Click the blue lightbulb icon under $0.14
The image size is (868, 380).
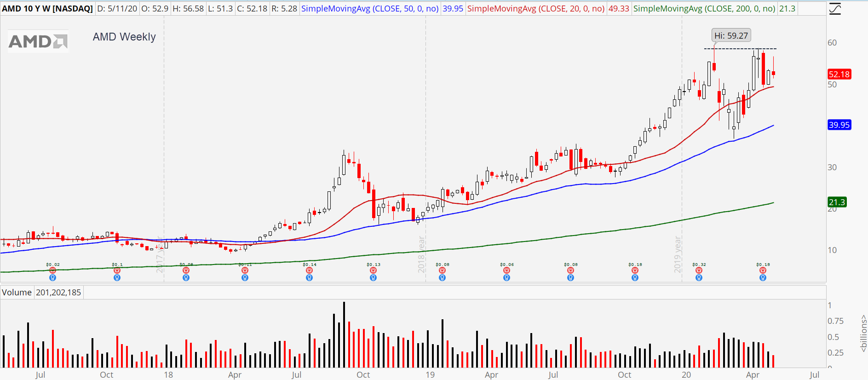tap(309, 277)
